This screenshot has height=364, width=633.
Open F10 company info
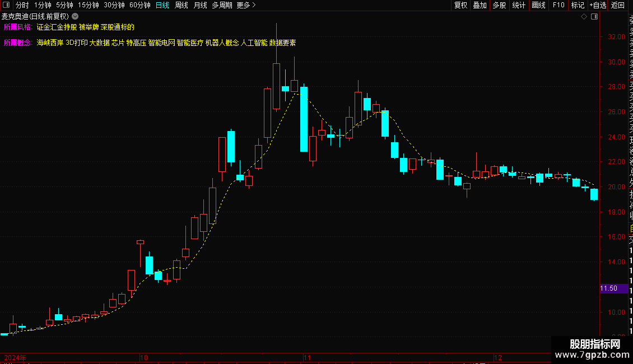point(558,5)
